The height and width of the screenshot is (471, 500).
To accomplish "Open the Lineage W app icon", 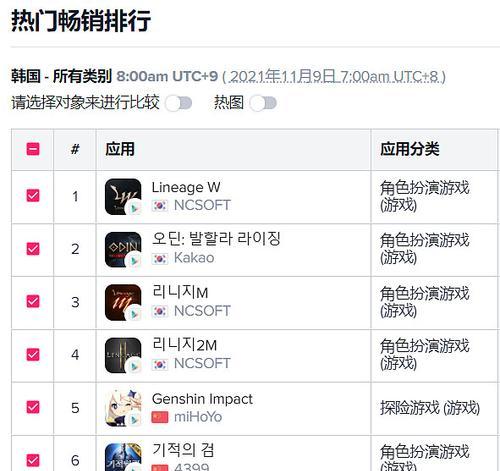I will (123, 197).
